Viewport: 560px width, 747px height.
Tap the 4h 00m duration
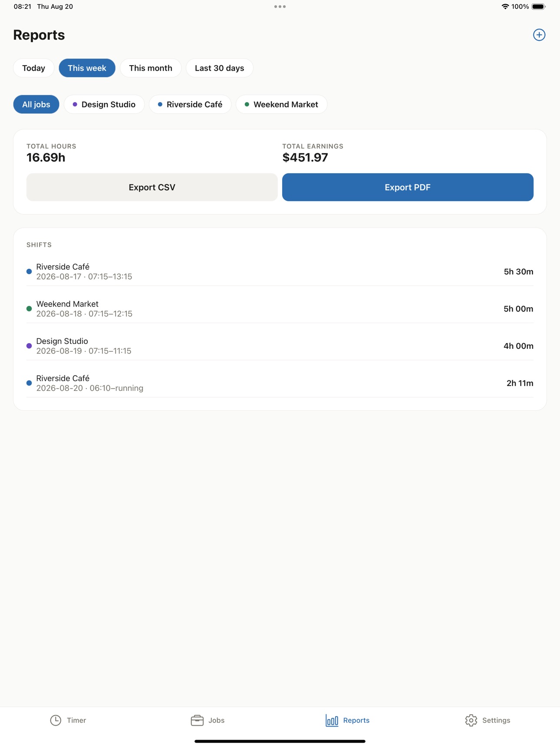(518, 346)
